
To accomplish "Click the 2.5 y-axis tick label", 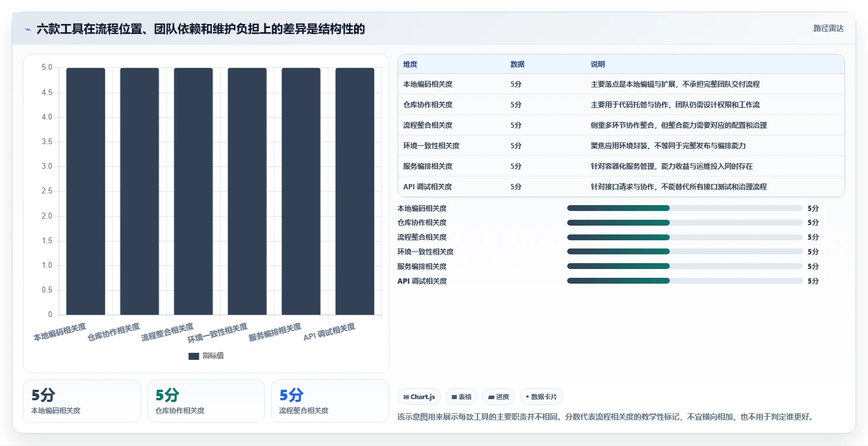I will [x=47, y=192].
